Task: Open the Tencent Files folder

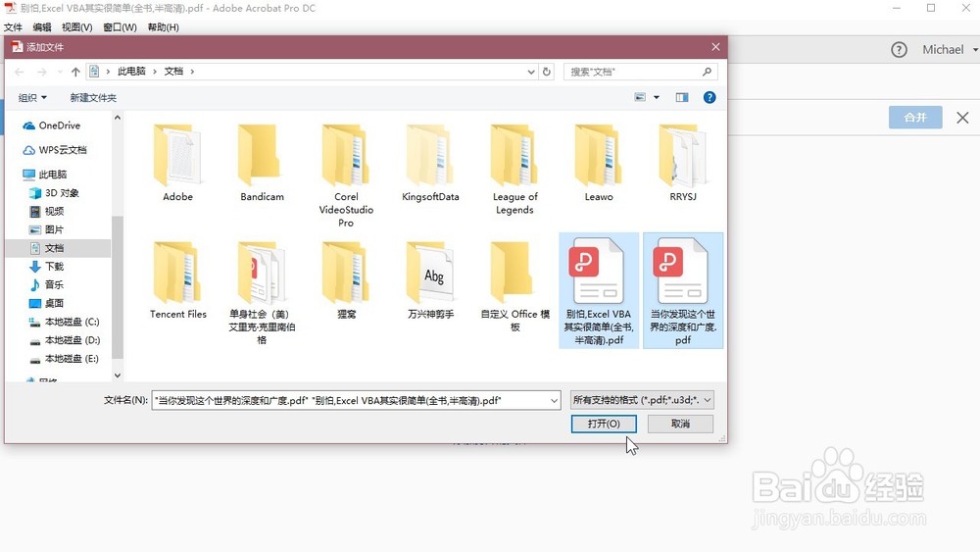Action: click(x=177, y=279)
